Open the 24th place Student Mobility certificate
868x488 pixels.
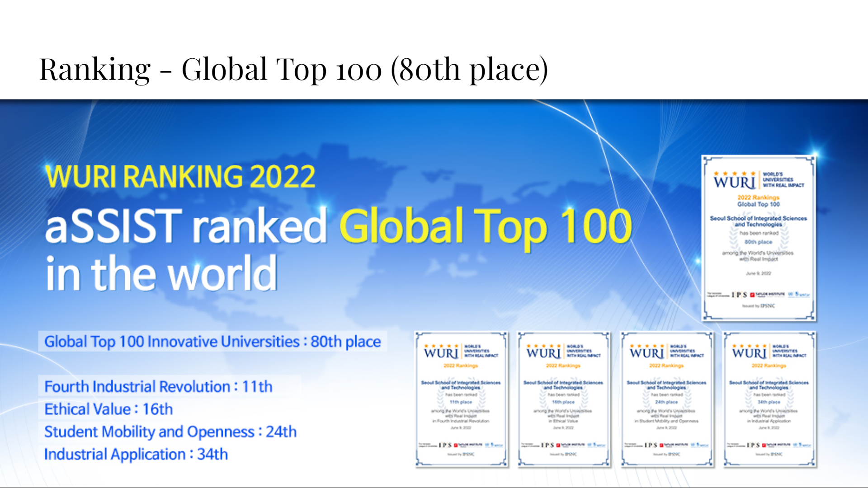tap(667, 399)
